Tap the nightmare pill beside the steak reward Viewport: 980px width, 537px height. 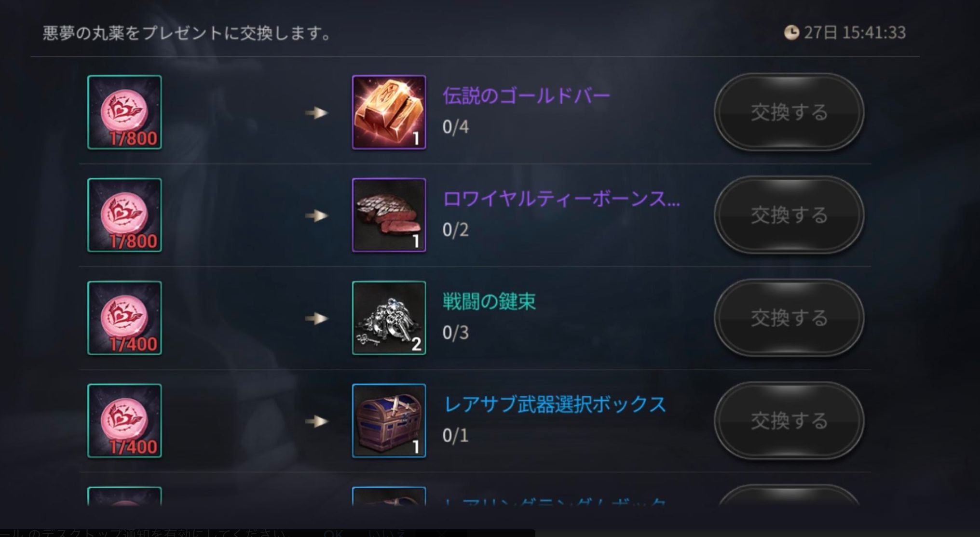click(x=124, y=215)
